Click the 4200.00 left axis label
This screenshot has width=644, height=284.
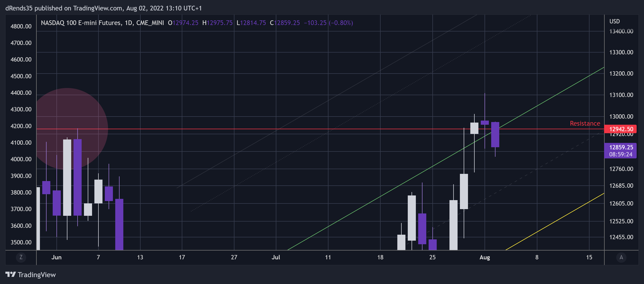pyautogui.click(x=21, y=126)
